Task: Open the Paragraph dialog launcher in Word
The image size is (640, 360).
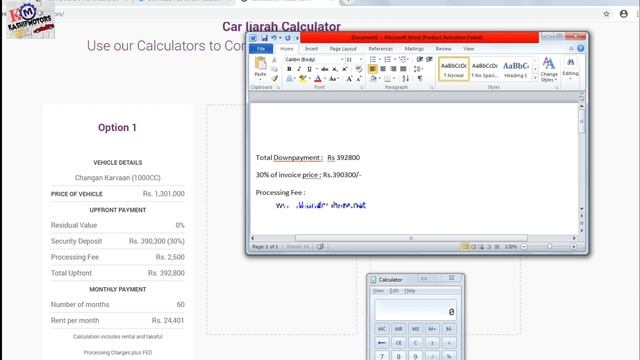Action: pos(431,87)
